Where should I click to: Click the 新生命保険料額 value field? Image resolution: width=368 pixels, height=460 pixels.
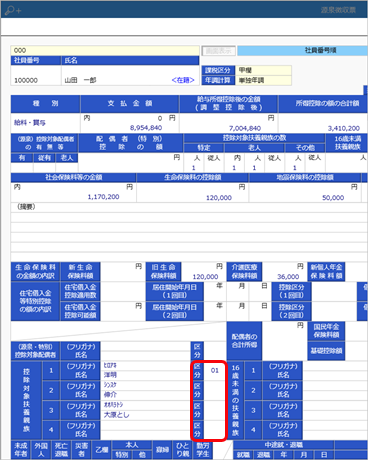pos(123,272)
